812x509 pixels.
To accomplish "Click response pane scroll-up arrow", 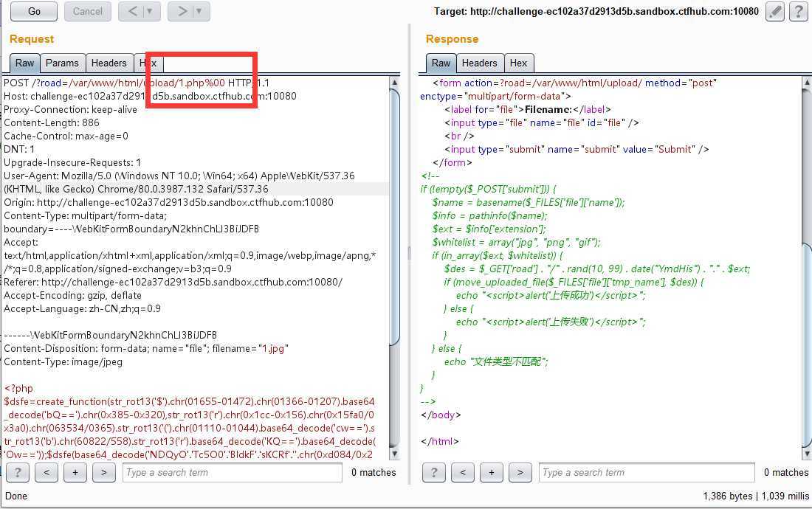I will tap(807, 82).
